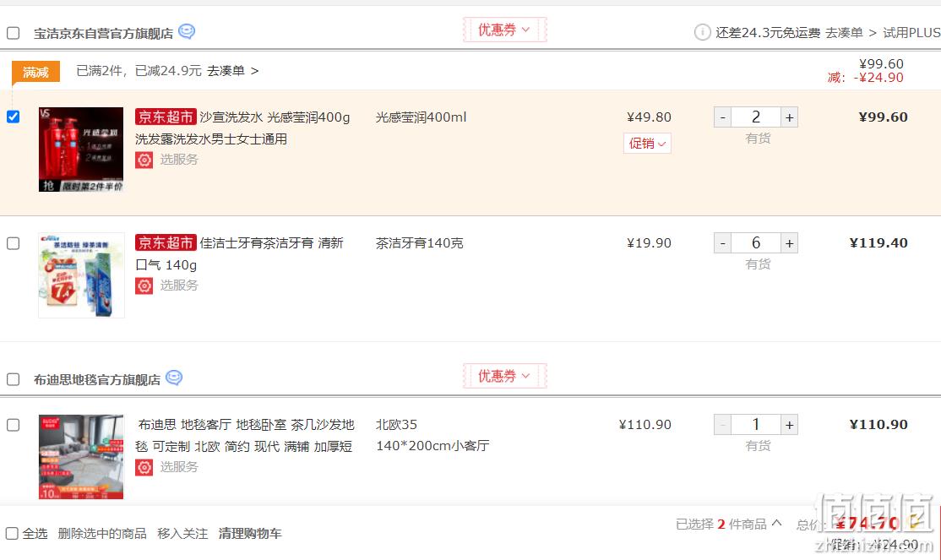
Task: Click 删除选中的商品 to remove selected items
Action: pos(102,534)
